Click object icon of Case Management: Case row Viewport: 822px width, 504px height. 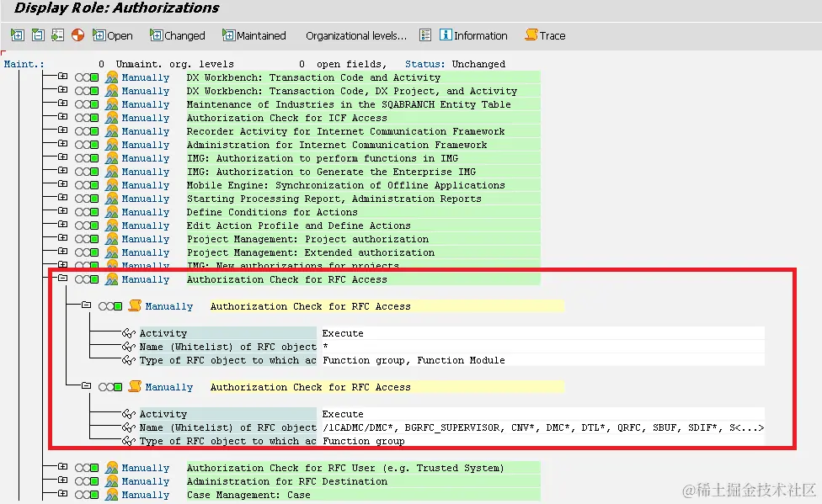click(x=112, y=495)
